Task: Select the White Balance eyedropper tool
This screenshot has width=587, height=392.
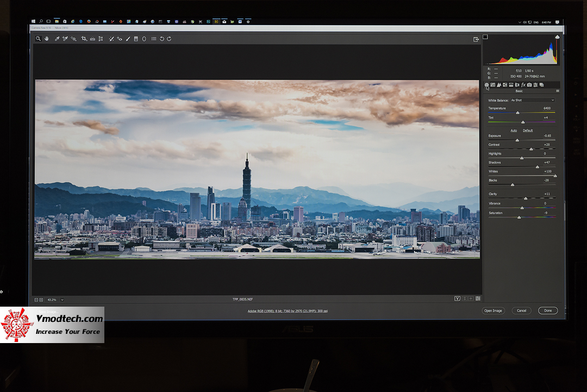Action: [57, 39]
